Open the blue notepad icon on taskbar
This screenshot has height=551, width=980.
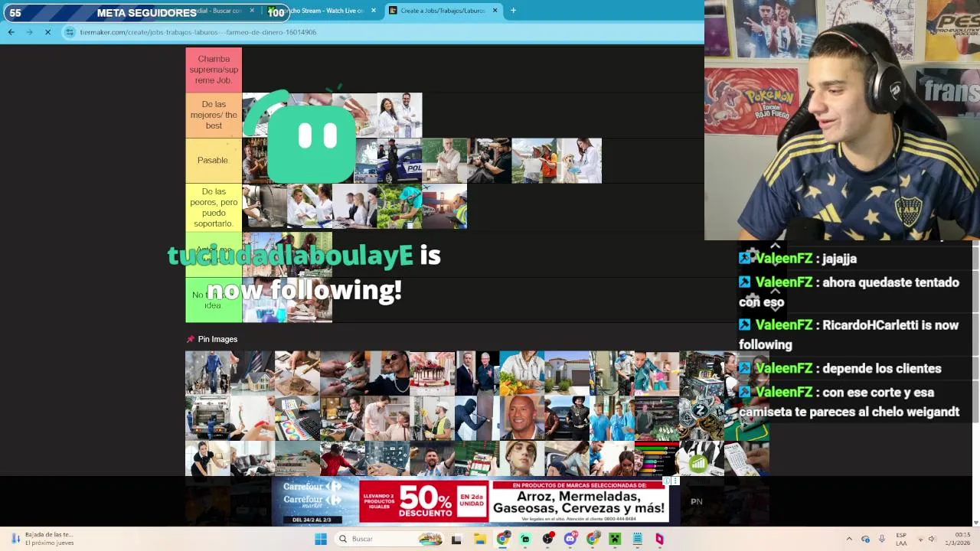(x=637, y=539)
